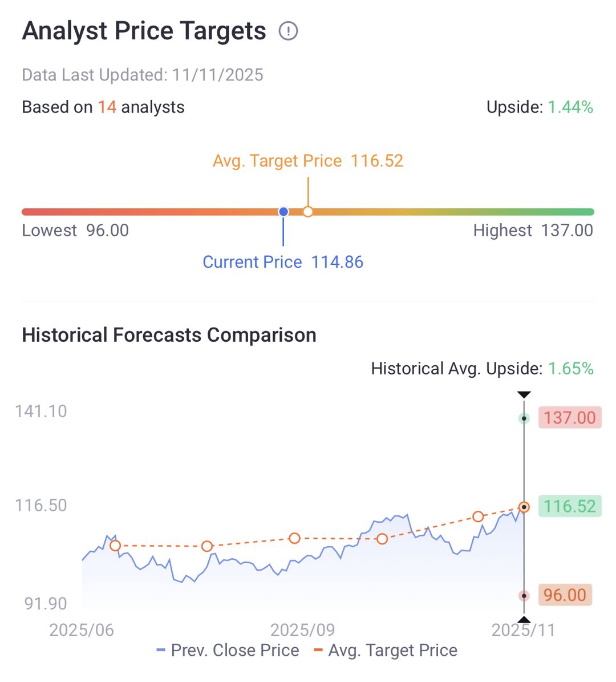Select the fifth orange target point before 2025/11
Screen dimensions: 616x682
[478, 516]
